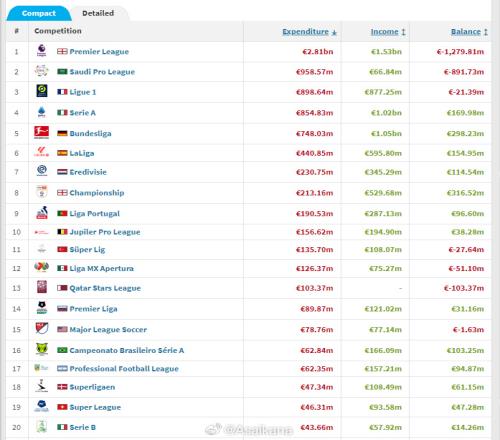Click Serie B balance €14.26m
Image resolution: width=500 pixels, height=440 pixels.
[x=467, y=427]
